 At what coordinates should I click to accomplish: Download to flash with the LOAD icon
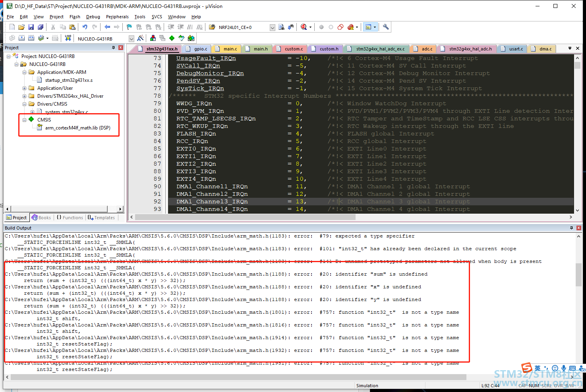point(68,38)
